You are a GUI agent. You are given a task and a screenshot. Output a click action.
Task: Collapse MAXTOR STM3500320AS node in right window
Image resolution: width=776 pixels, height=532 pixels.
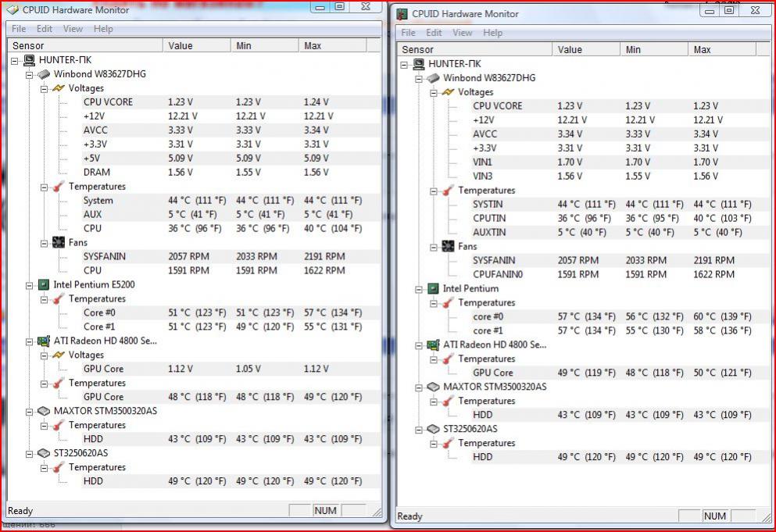419,388
